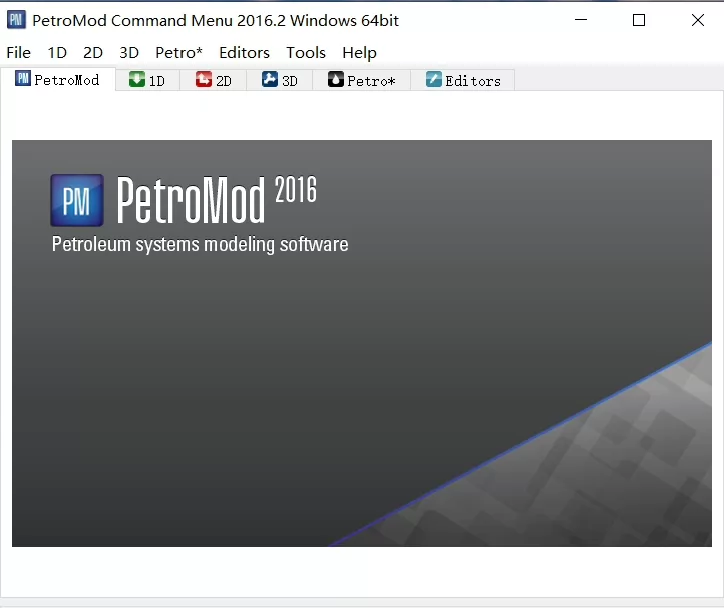Switch to the Petro* tab with droplet icon
The width and height of the screenshot is (724, 608).
(x=362, y=80)
